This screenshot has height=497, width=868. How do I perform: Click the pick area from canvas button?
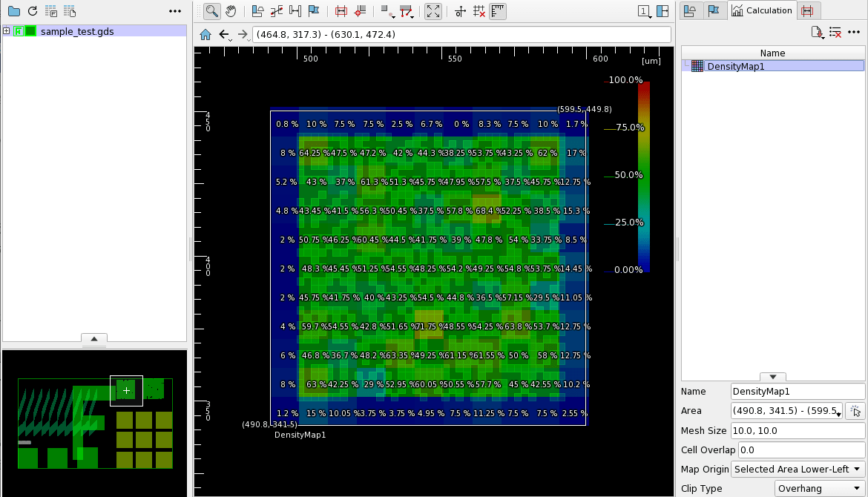855,411
